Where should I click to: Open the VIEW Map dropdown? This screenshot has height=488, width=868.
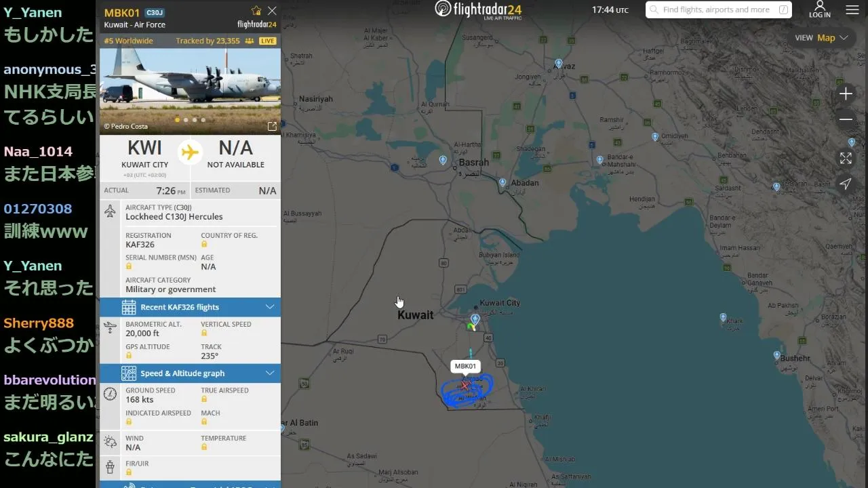[x=822, y=38]
